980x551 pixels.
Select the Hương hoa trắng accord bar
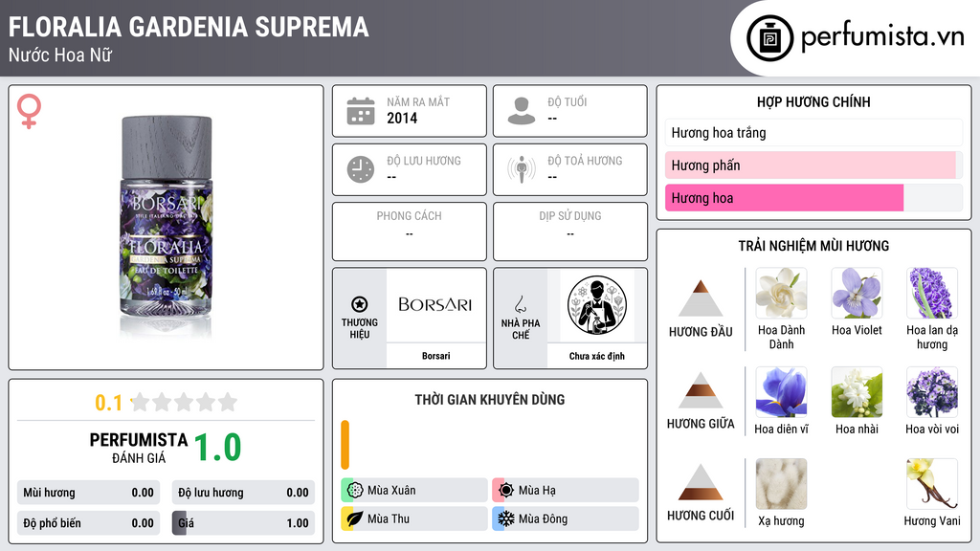click(x=813, y=132)
